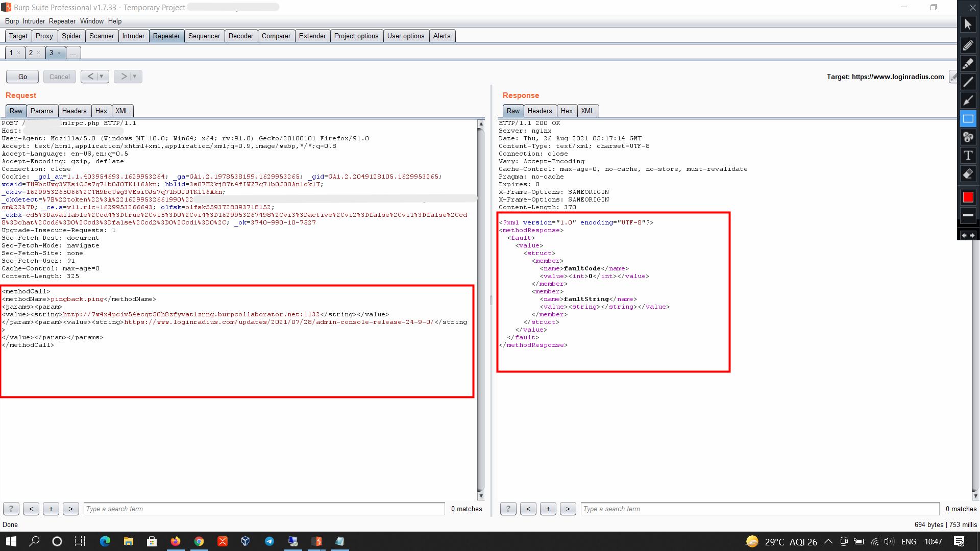Click the Go button to send request
The height and width of the screenshot is (551, 980).
click(22, 77)
